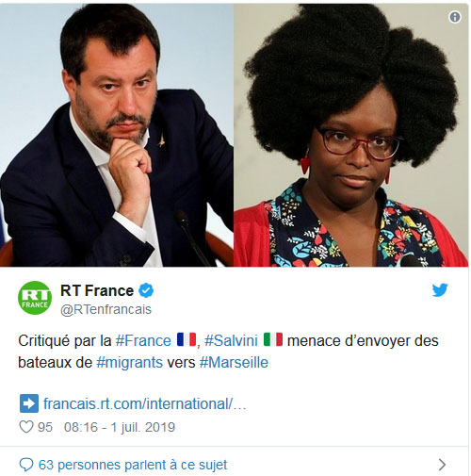This screenshot has width=471, height=476.
Task: Follow the francais.rt.com/international link
Action: (145, 403)
